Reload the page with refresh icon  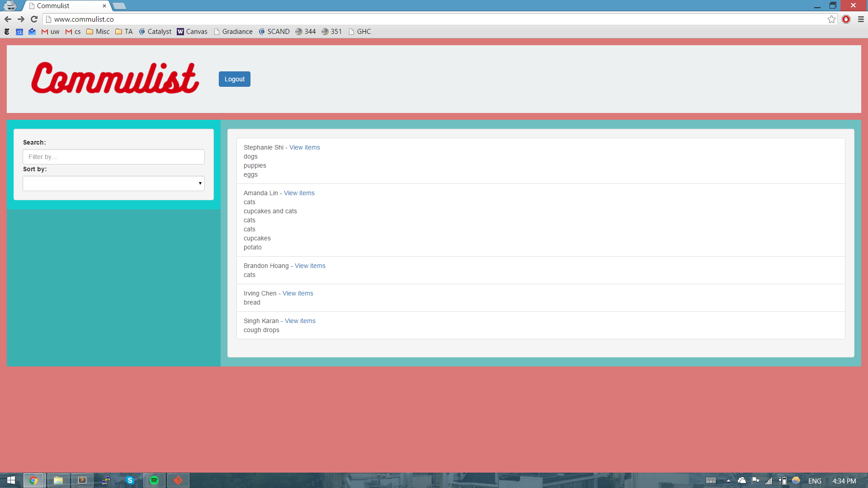34,19
